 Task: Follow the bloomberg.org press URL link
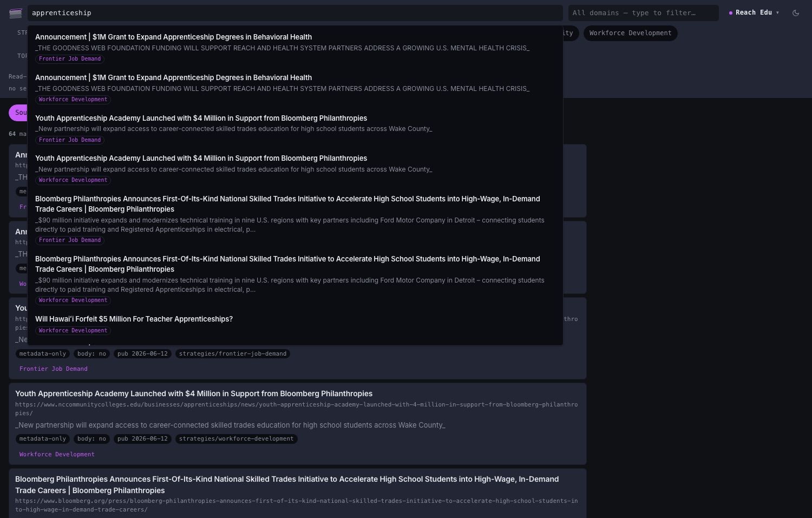point(296,505)
